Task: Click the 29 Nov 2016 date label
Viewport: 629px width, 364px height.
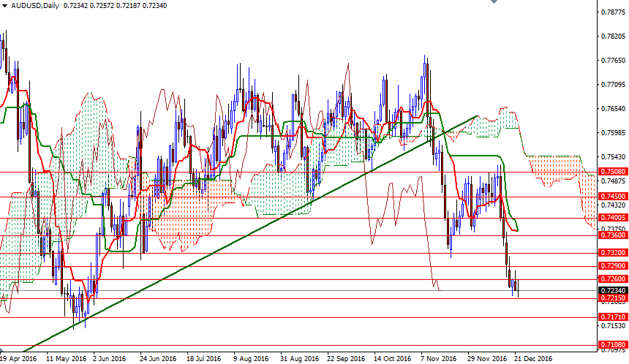Action: click(x=487, y=358)
